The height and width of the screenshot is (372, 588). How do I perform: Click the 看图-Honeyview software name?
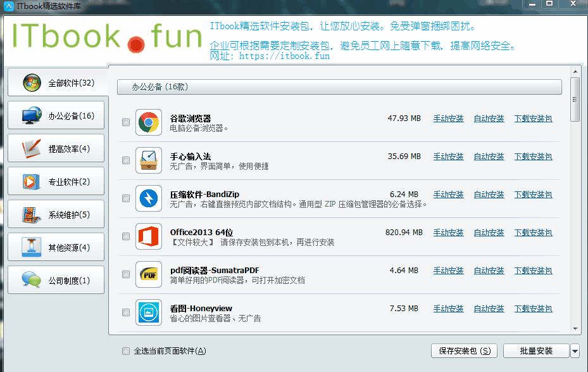coord(201,309)
